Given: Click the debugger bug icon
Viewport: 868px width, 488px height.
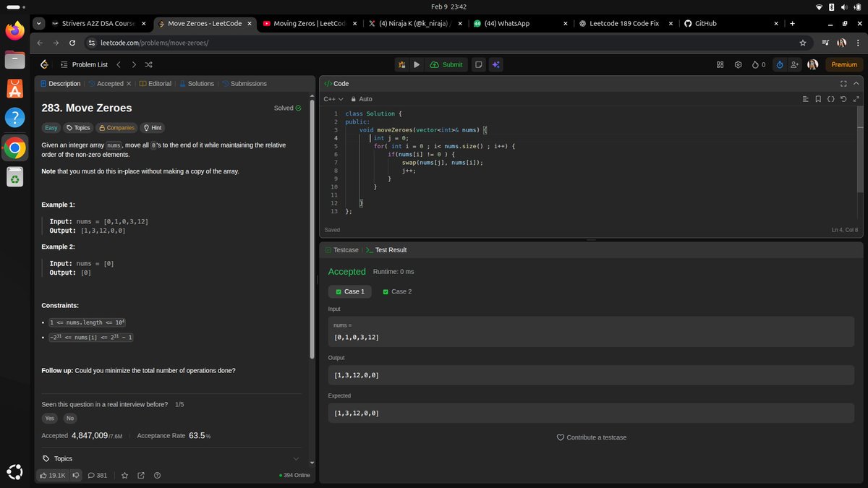Looking at the screenshot, I should tap(401, 64).
